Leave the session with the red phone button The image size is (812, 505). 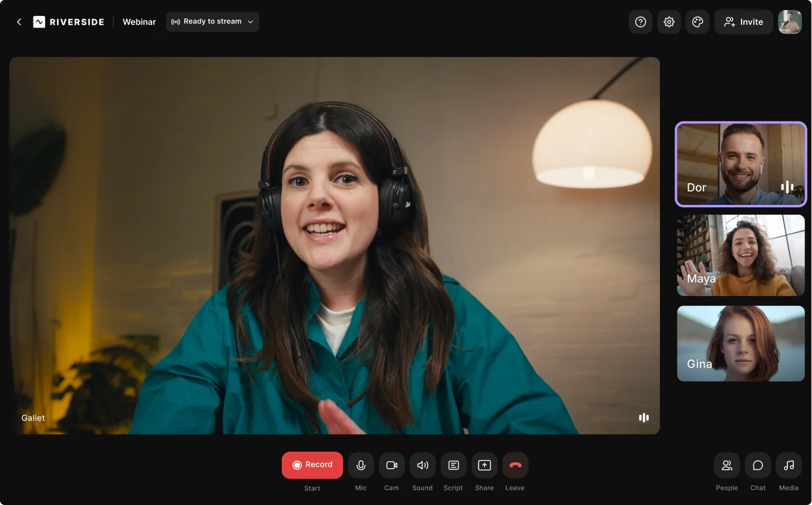515,465
